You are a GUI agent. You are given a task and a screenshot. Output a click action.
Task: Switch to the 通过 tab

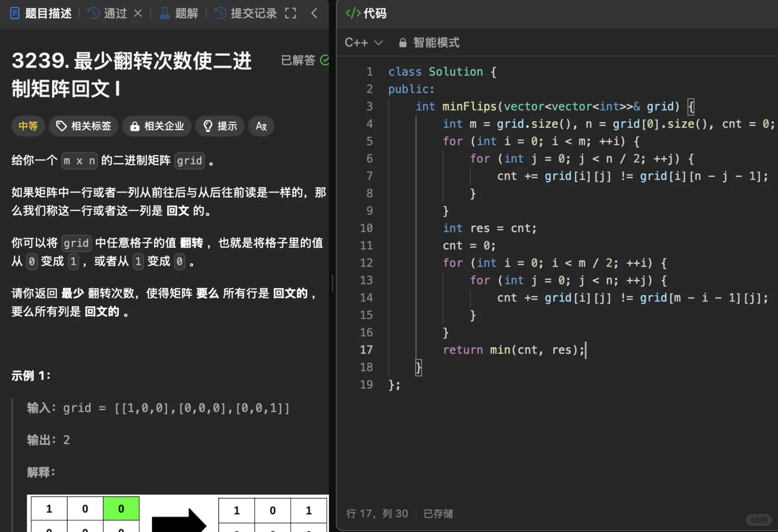(x=108, y=13)
